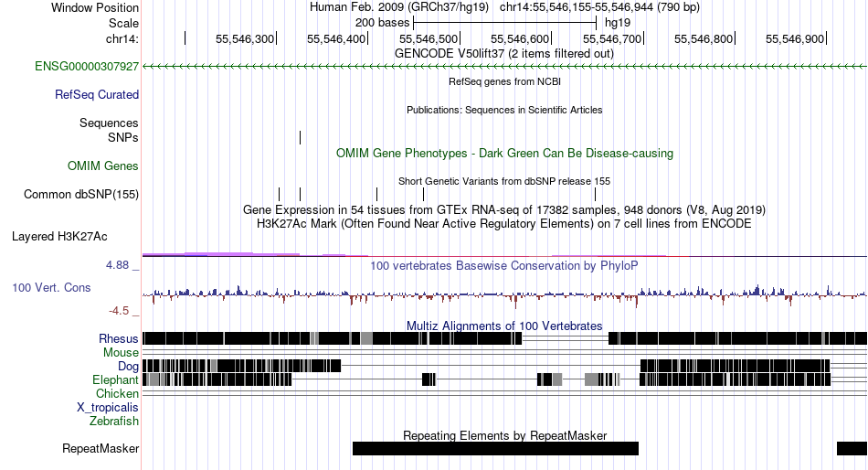The width and height of the screenshot is (868, 470).
Task: Click the rightmost Common dbSNP variant marker
Action: (595, 194)
